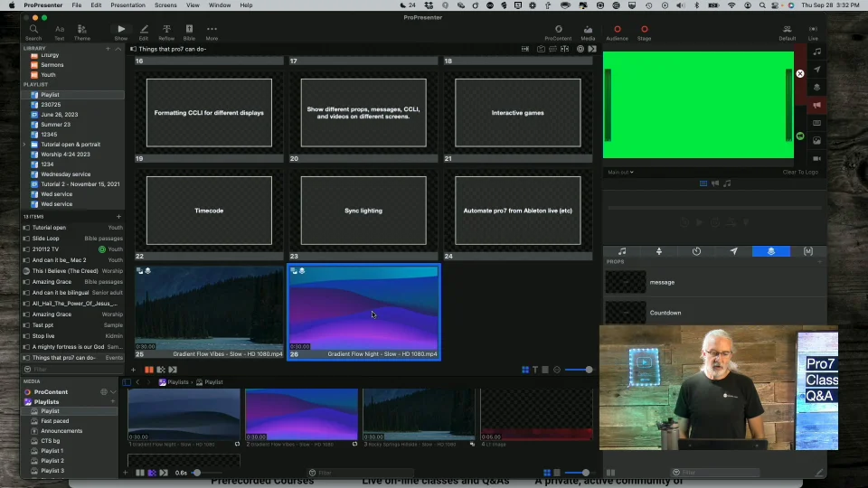The image size is (868, 488).
Task: Clear the video input layer icon
Action: 817,158
